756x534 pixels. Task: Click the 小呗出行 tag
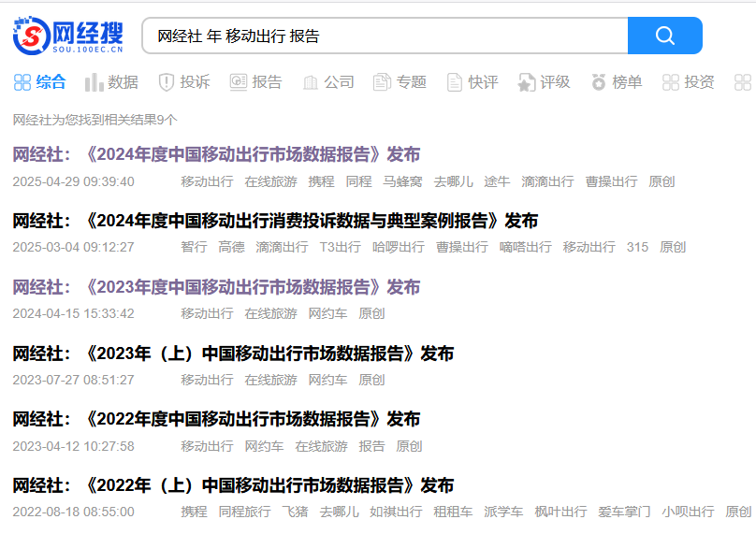(x=688, y=512)
